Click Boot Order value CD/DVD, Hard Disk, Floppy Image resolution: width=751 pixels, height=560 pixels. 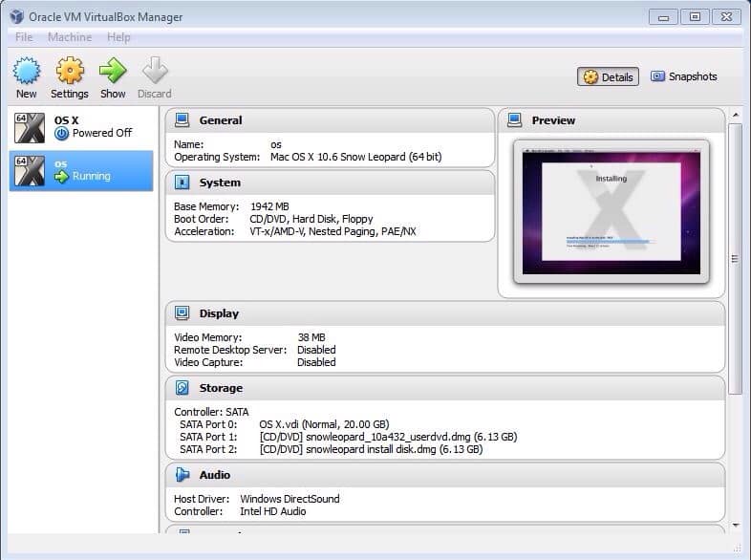[311, 219]
